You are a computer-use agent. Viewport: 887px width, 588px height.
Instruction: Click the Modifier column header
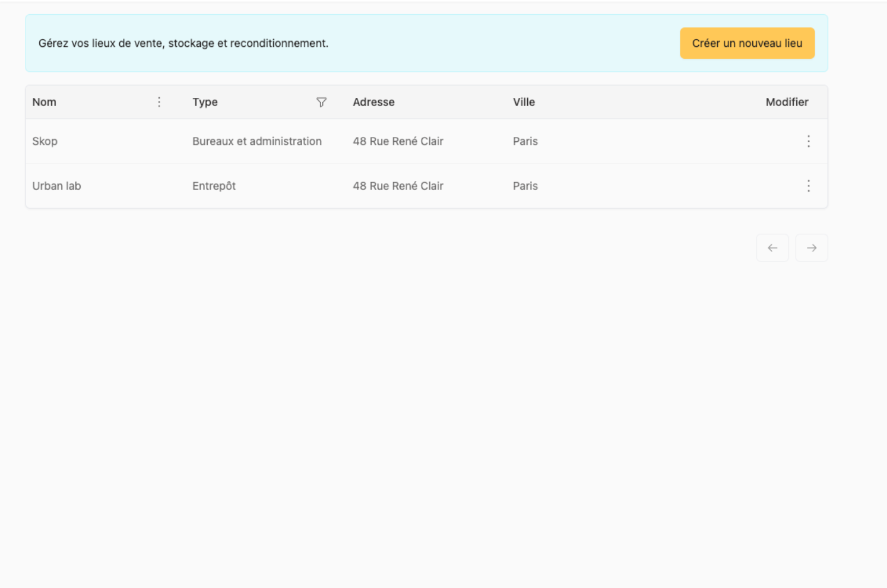pyautogui.click(x=787, y=102)
